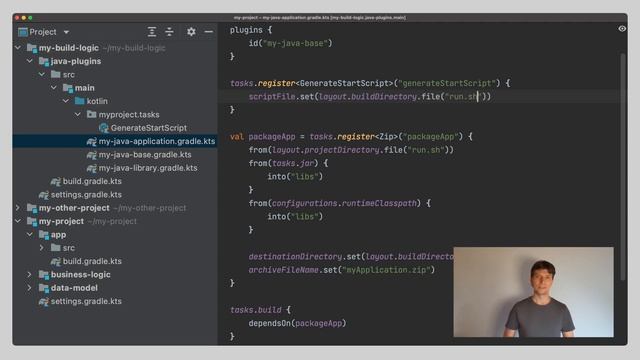This screenshot has height=360, width=640.
Task: Click the myproject.tasks package icon
Action: tap(91, 114)
